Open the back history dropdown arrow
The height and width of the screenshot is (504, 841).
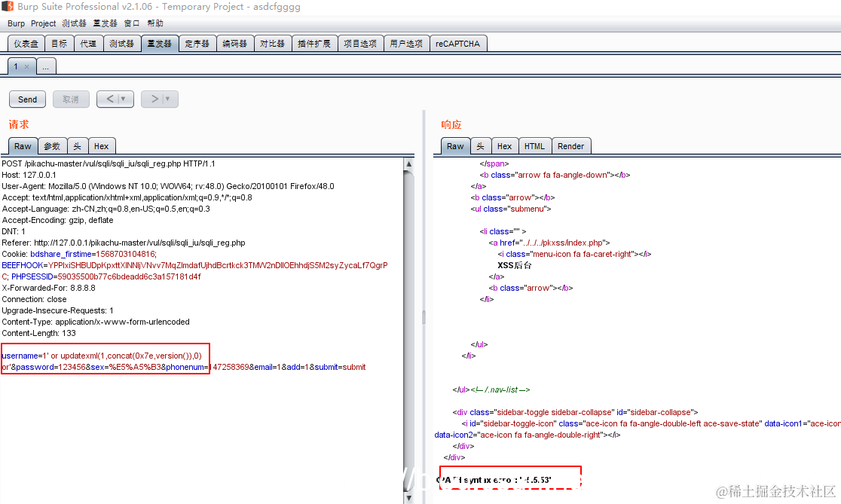coord(124,99)
